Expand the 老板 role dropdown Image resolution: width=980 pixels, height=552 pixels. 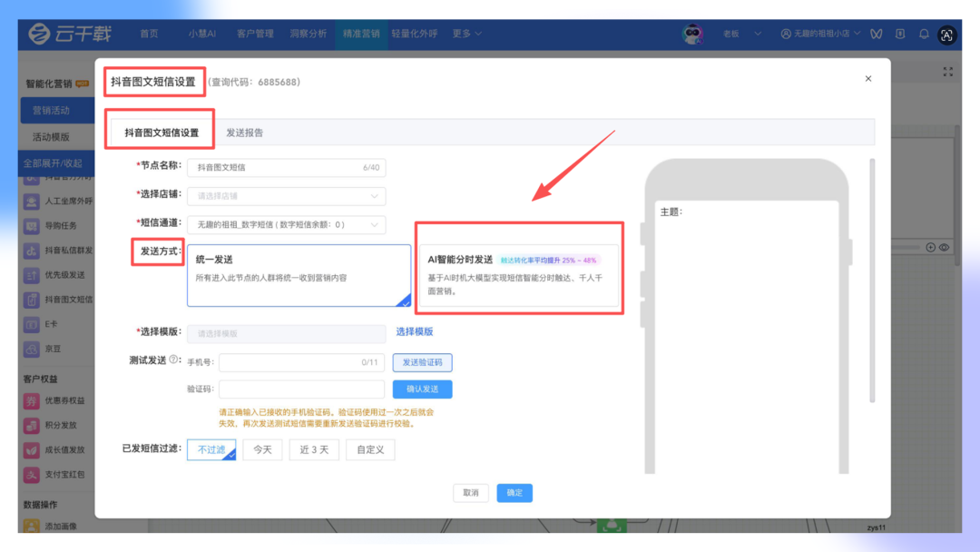[x=742, y=34]
